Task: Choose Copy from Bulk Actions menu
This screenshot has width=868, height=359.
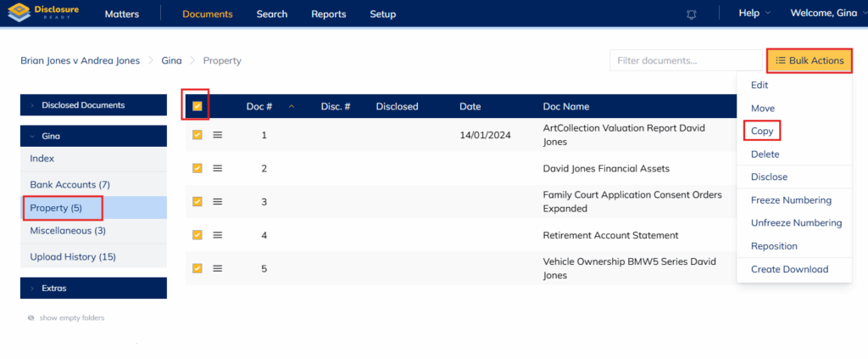Action: click(762, 132)
